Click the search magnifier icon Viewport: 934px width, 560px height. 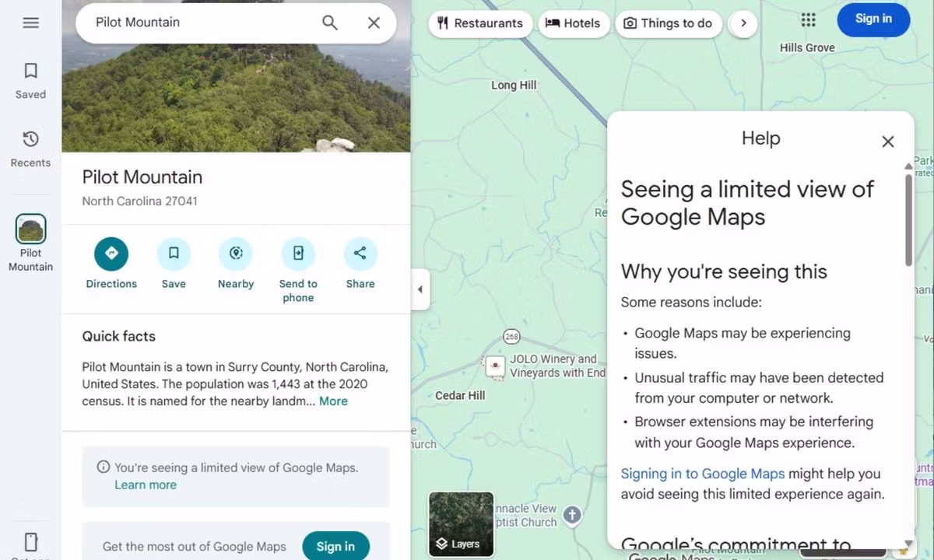point(329,23)
